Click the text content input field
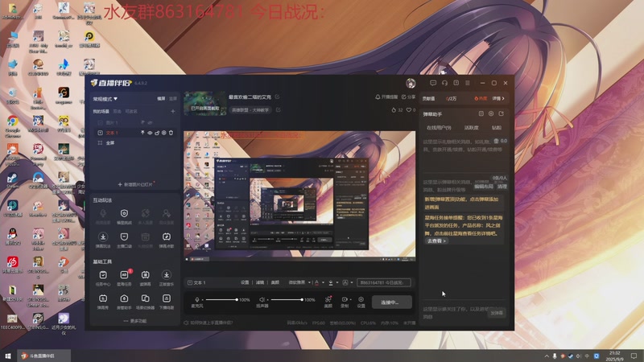Viewport: 644px width, 362px height. pos(384,282)
